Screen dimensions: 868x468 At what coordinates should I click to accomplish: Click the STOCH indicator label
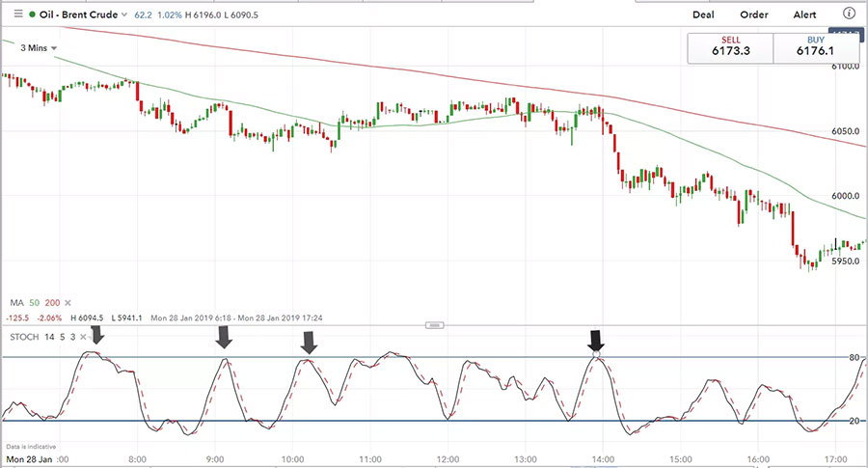tap(24, 337)
